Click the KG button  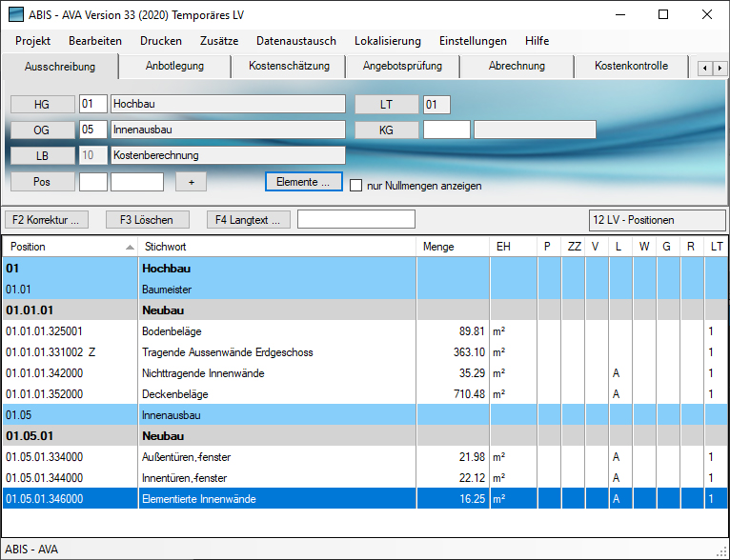386,130
